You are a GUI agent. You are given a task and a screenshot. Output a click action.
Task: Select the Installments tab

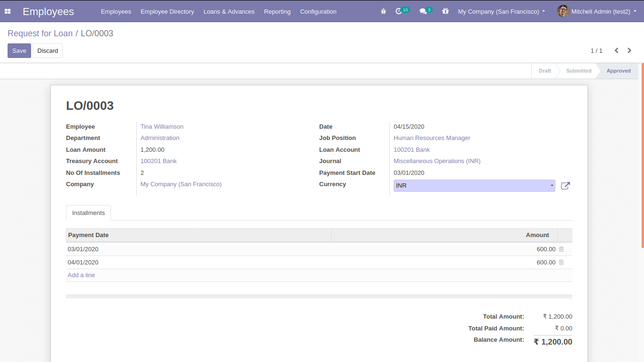[x=88, y=213]
